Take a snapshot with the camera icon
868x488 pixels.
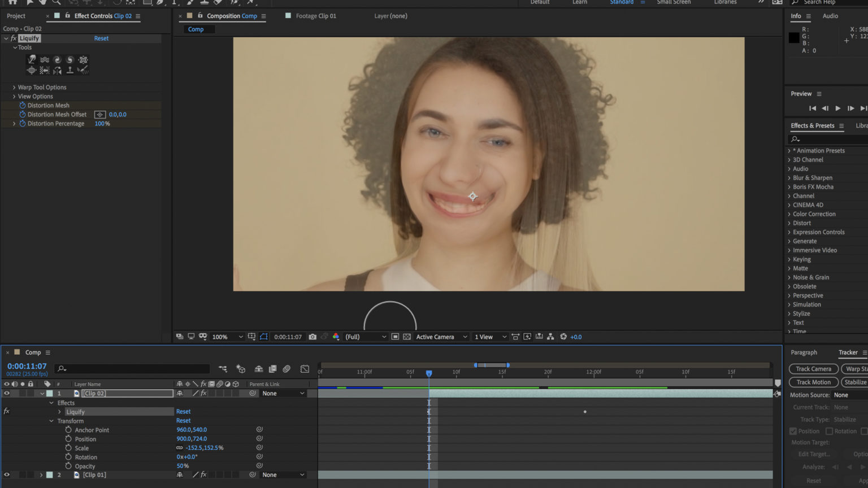point(313,337)
